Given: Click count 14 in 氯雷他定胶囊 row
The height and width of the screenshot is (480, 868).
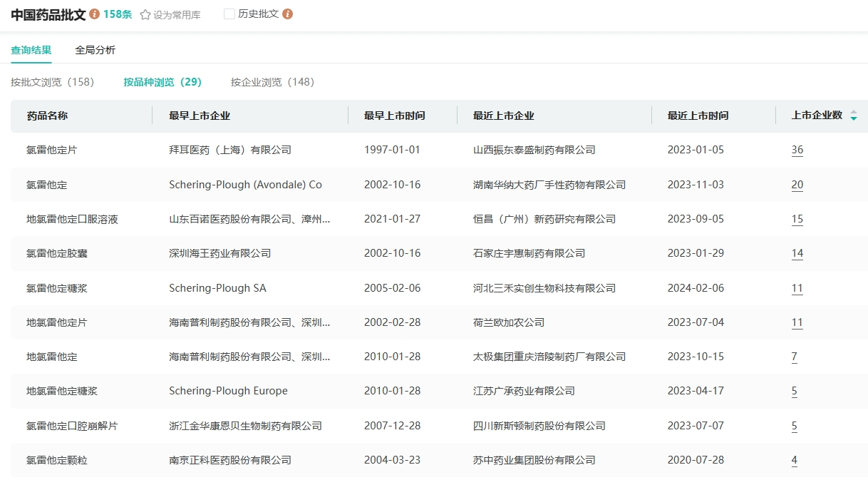Looking at the screenshot, I should coord(797,253).
